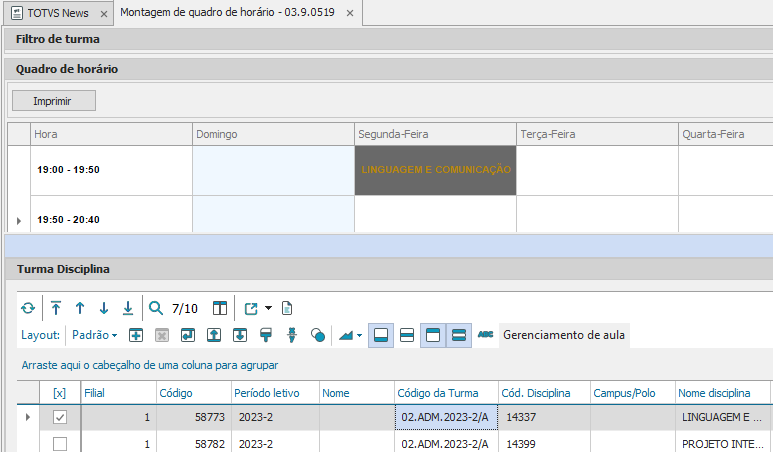Open the Padrão layout dropdown
Screen dimensions: 773x452
click(x=95, y=335)
